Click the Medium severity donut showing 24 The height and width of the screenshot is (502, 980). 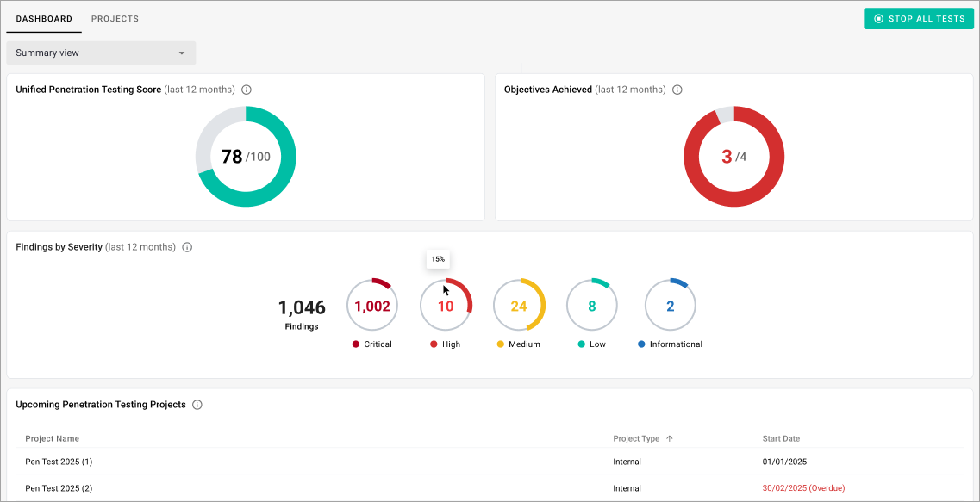pyautogui.click(x=519, y=305)
